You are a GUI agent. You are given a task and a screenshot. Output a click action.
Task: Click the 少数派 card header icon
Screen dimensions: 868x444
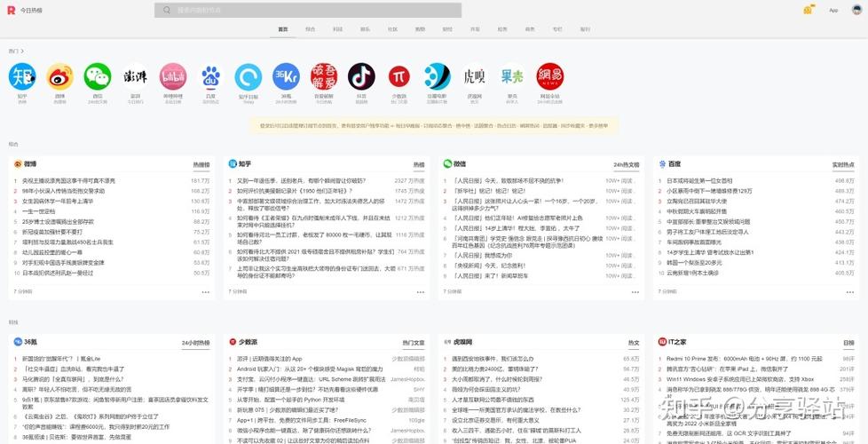tap(233, 342)
